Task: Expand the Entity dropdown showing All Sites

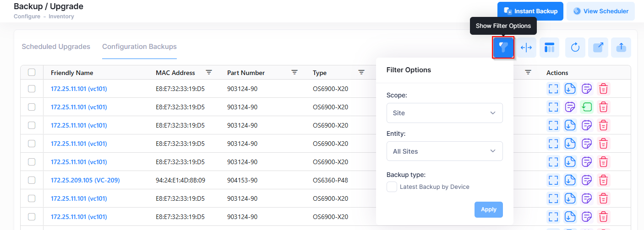Action: click(x=444, y=151)
